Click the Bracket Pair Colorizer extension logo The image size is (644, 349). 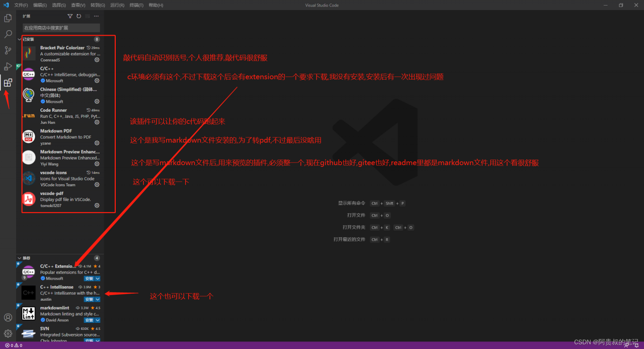[29, 53]
